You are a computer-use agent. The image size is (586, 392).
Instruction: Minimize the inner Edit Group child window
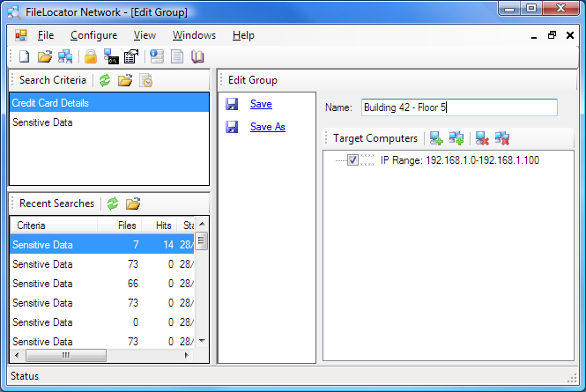coord(534,35)
